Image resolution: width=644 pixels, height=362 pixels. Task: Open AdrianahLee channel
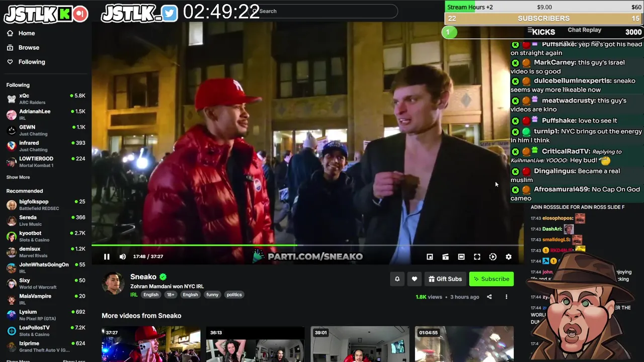click(x=46, y=114)
